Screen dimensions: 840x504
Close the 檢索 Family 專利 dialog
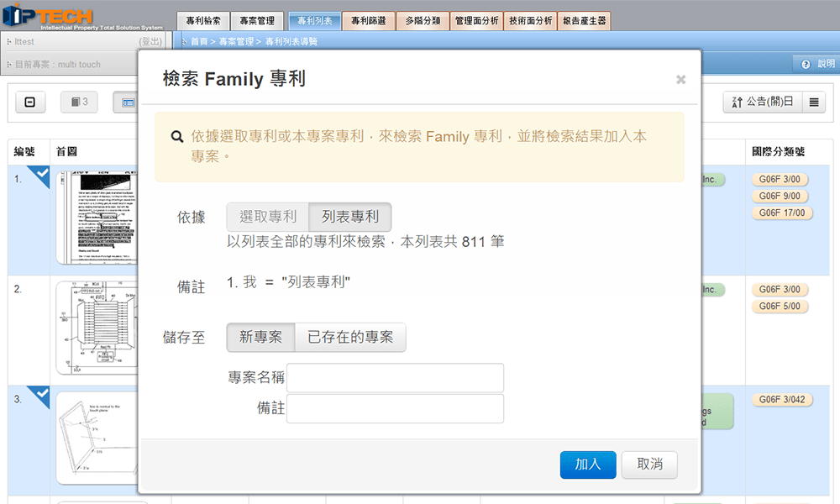click(x=680, y=80)
